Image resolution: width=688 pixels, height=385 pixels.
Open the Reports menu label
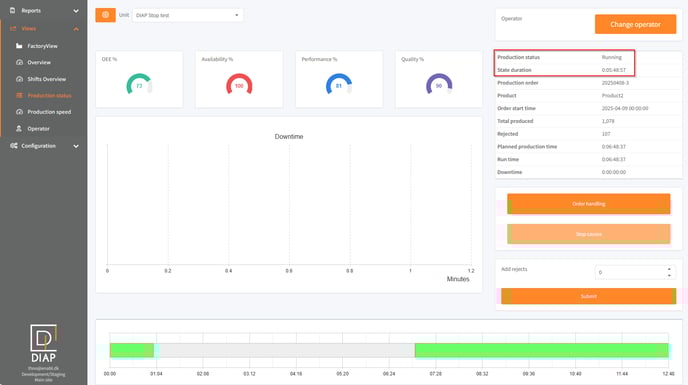pyautogui.click(x=31, y=11)
